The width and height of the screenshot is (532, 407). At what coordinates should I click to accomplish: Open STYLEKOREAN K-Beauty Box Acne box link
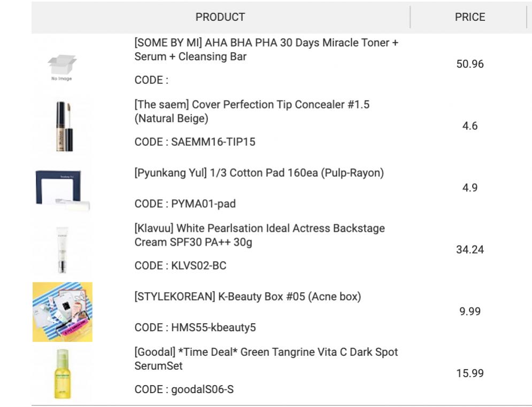pos(248,296)
